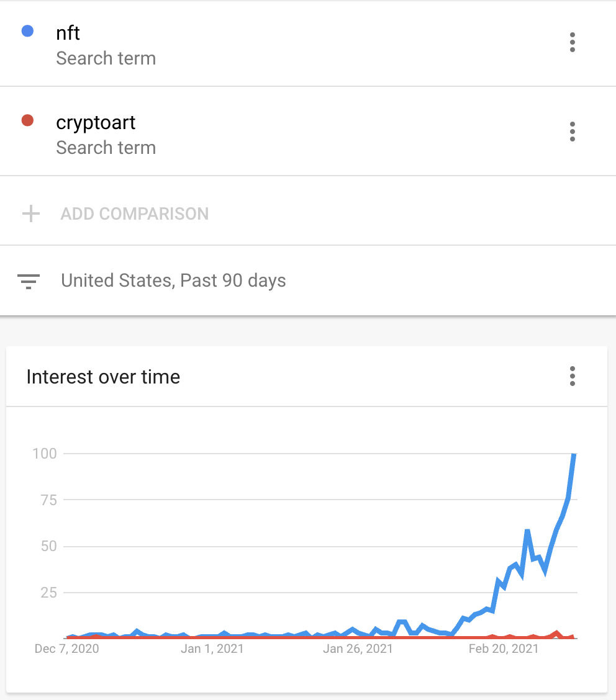This screenshot has width=616, height=700.
Task: Click the 'Search term' subtitle under cryptoart
Action: point(106,148)
